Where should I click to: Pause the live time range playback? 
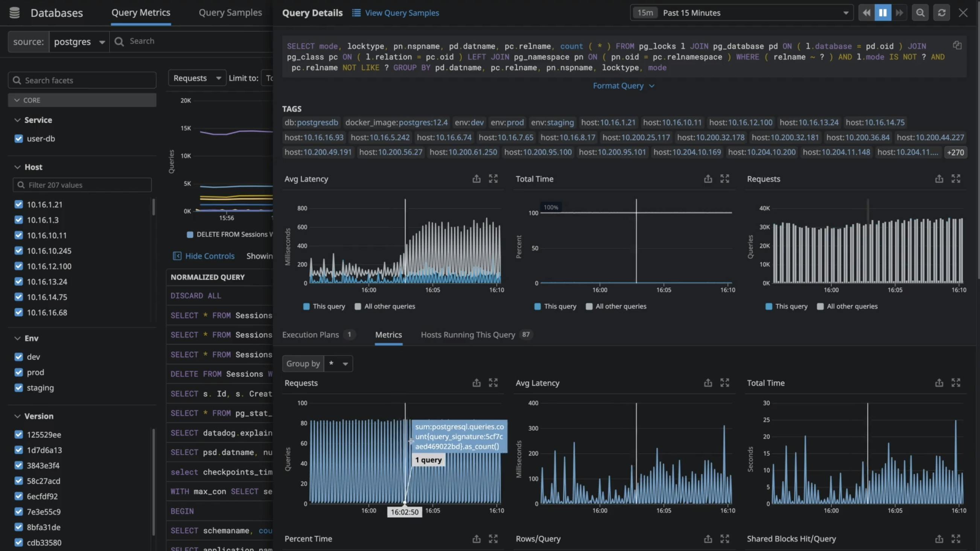(883, 12)
